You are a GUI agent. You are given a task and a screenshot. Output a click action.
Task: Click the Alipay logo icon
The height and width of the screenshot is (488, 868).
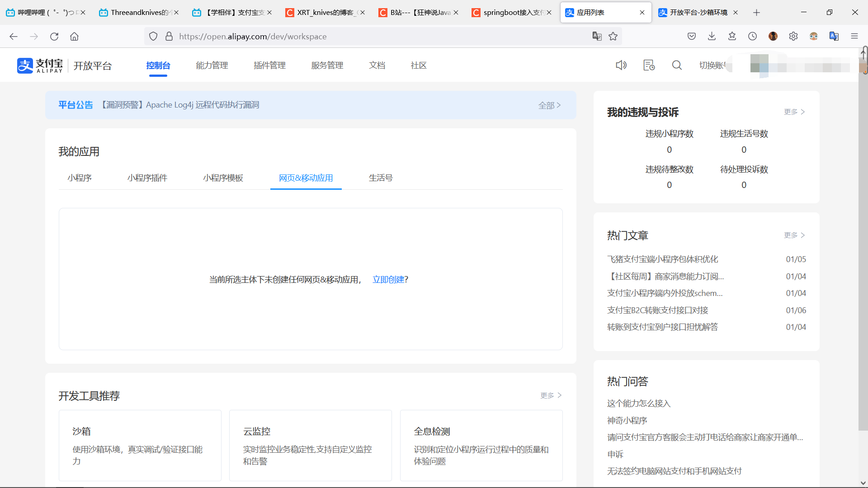point(25,66)
